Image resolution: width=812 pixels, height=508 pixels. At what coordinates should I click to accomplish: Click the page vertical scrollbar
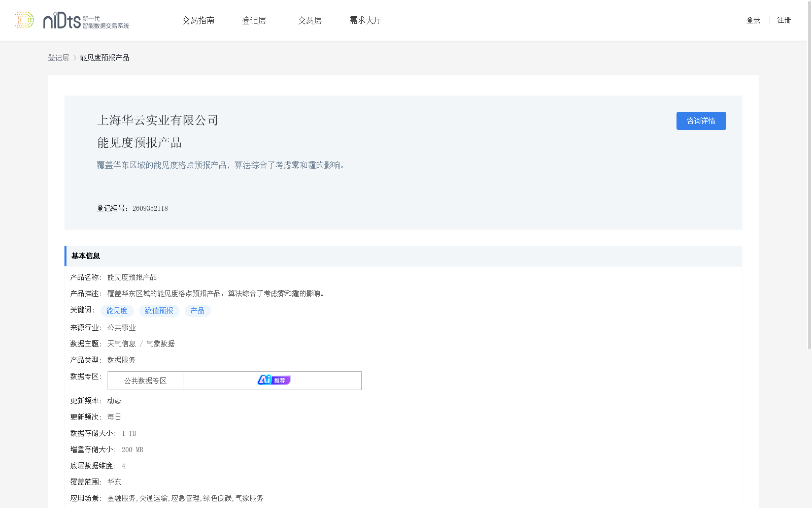point(809,175)
